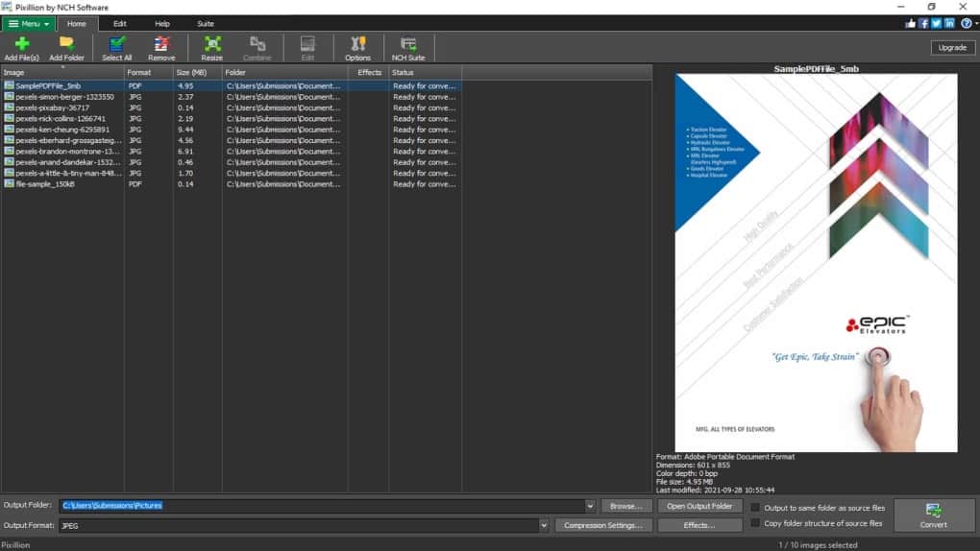980x551 pixels.
Task: Open the Output Format dropdown
Action: [544, 525]
